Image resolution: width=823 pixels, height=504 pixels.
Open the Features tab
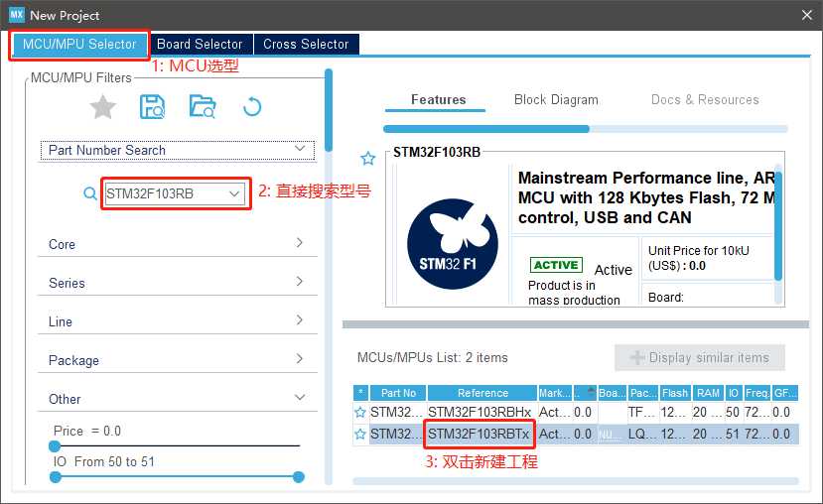tap(438, 99)
